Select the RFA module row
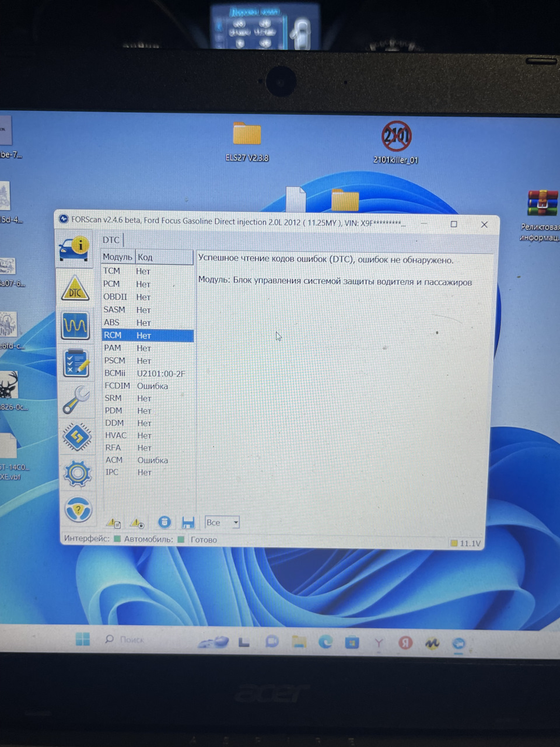 pos(148,448)
